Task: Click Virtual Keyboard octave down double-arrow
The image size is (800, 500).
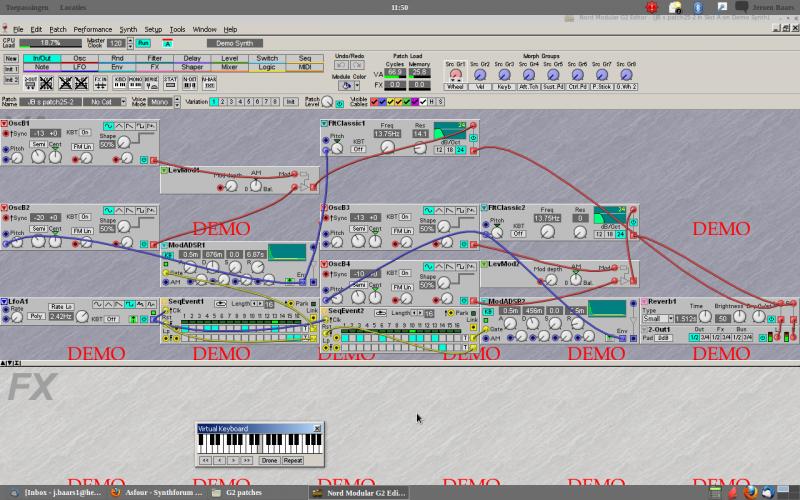Action: 205,460
